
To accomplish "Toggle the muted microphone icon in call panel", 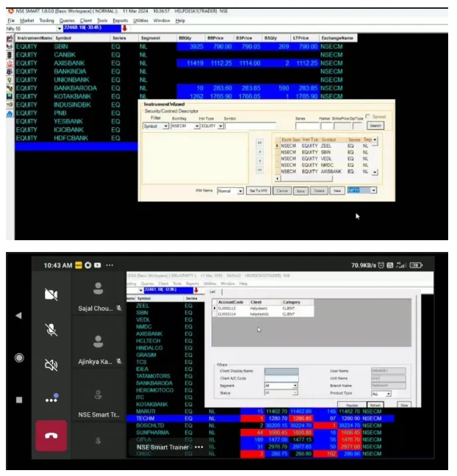I will pyautogui.click(x=51, y=330).
